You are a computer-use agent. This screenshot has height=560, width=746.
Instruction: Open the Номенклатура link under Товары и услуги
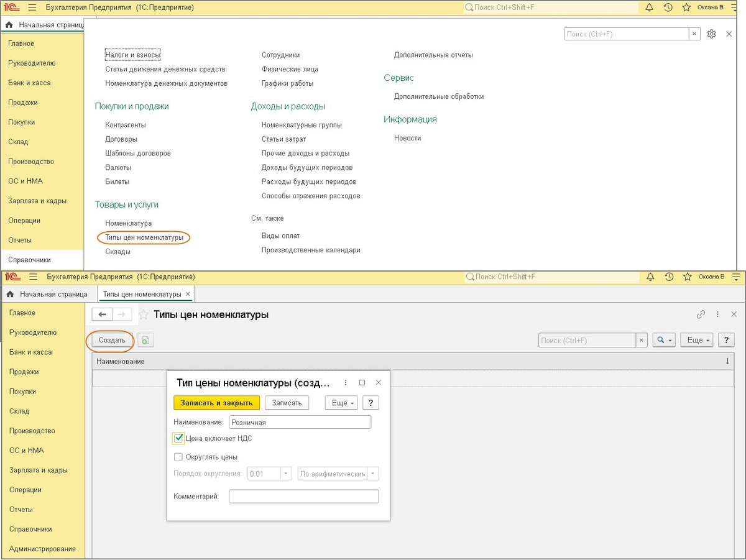(x=128, y=223)
